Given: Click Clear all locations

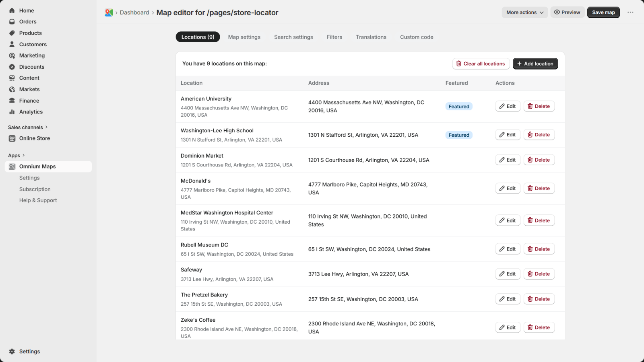Looking at the screenshot, I should click(481, 64).
